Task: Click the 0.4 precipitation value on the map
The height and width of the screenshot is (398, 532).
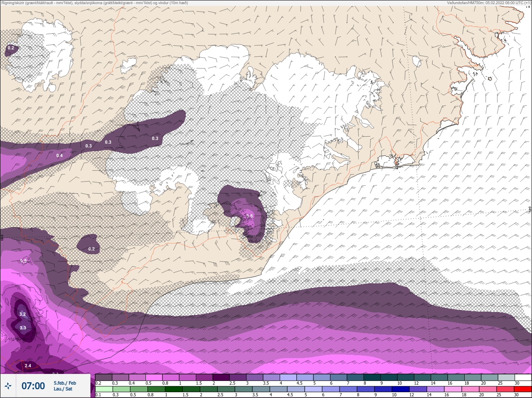Action: [59, 155]
